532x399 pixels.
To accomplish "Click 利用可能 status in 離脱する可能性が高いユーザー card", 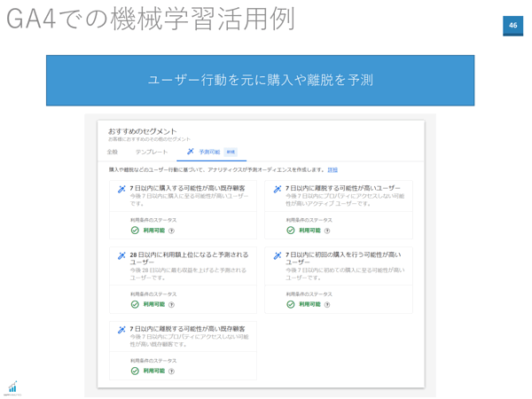I will (x=309, y=231).
